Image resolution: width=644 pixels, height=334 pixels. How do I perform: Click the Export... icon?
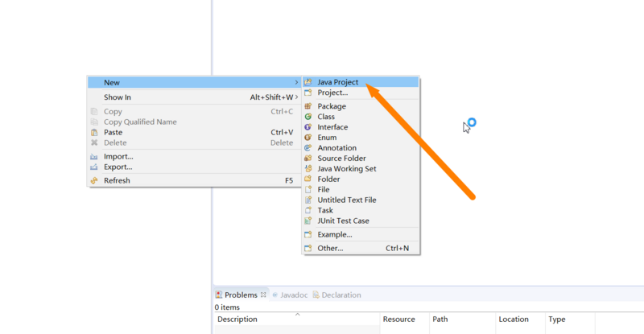tap(94, 167)
